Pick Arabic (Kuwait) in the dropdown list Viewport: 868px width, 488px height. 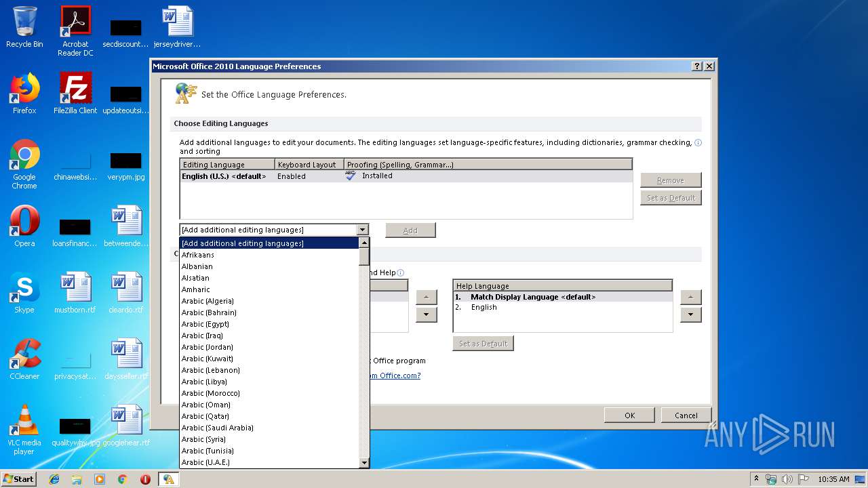coord(269,359)
